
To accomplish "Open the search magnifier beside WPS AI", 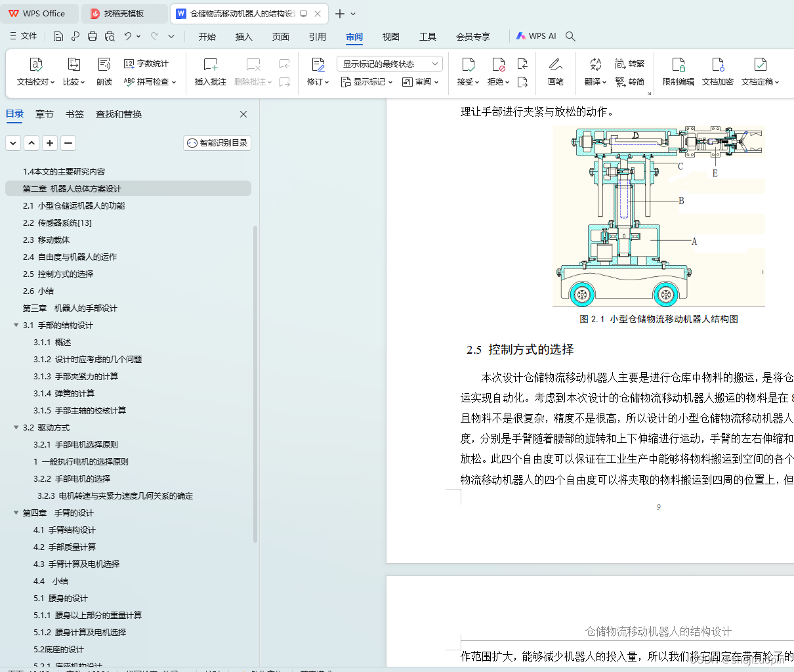I will (570, 37).
